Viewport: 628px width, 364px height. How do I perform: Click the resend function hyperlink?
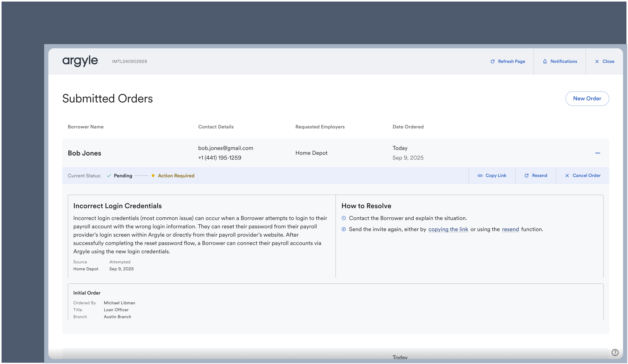point(510,229)
